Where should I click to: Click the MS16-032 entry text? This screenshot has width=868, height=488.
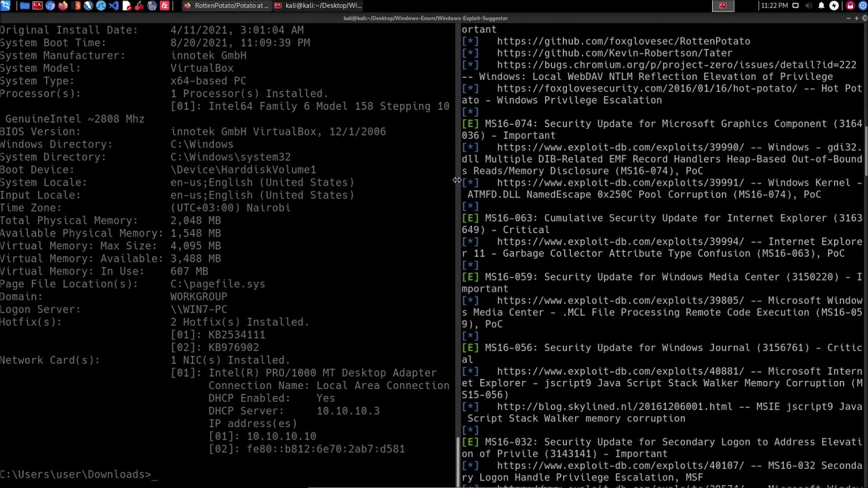click(x=662, y=448)
